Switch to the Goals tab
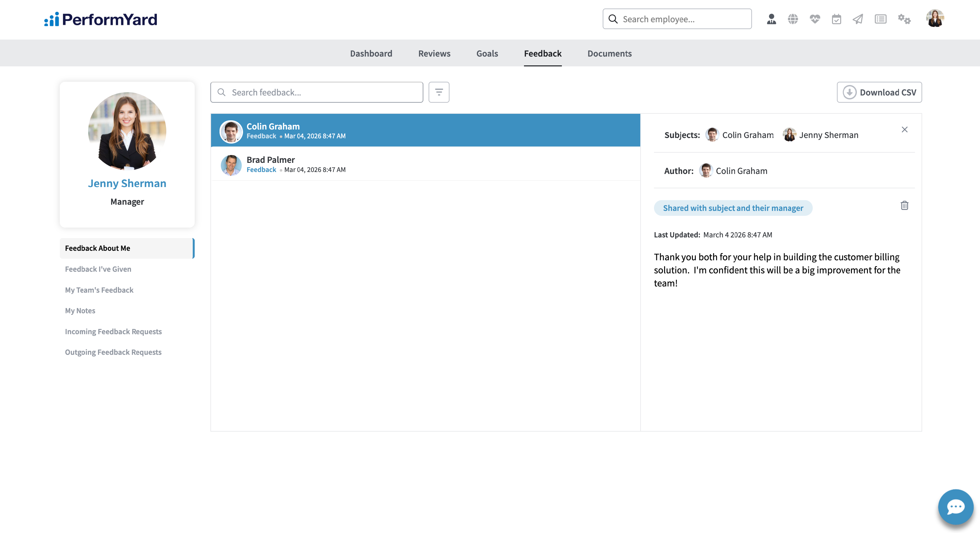This screenshot has width=980, height=533. [487, 53]
